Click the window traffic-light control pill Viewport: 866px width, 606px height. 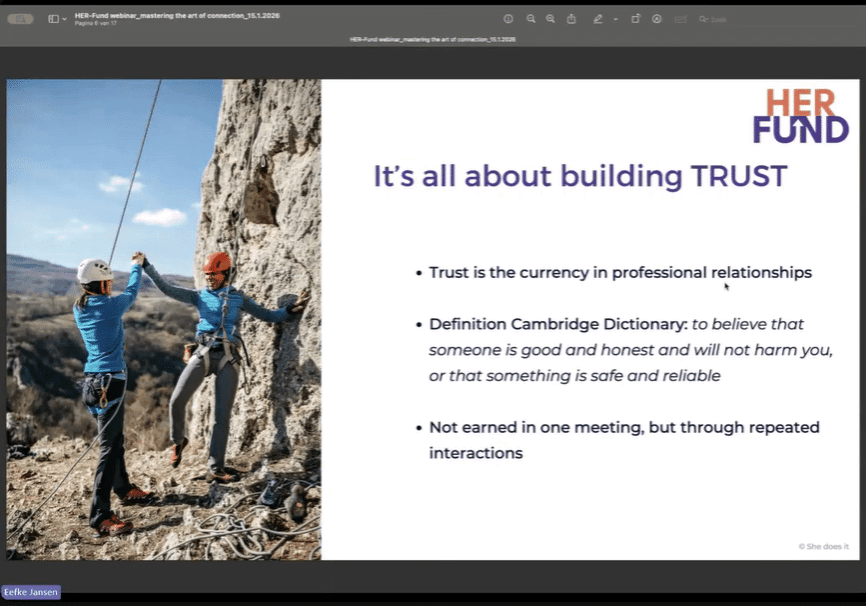21,19
